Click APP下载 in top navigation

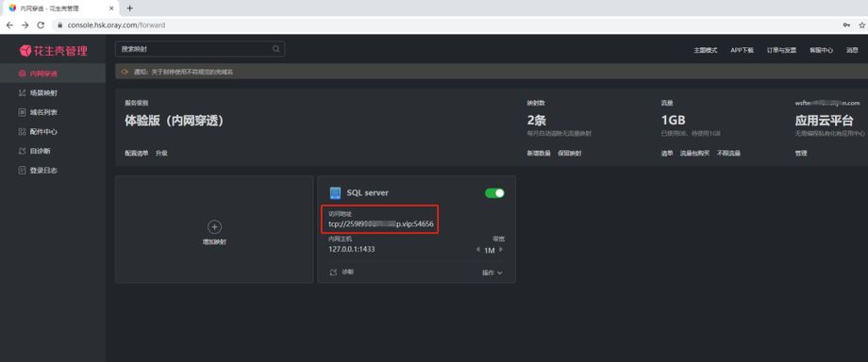click(x=742, y=50)
